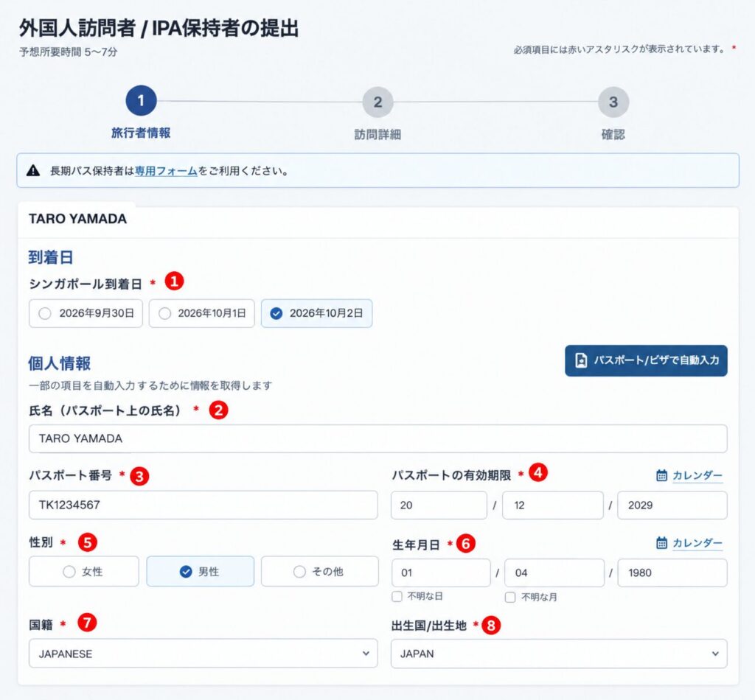Click passport expiry day field 20
Screen dimensions: 755x700
pyautogui.click(x=439, y=505)
